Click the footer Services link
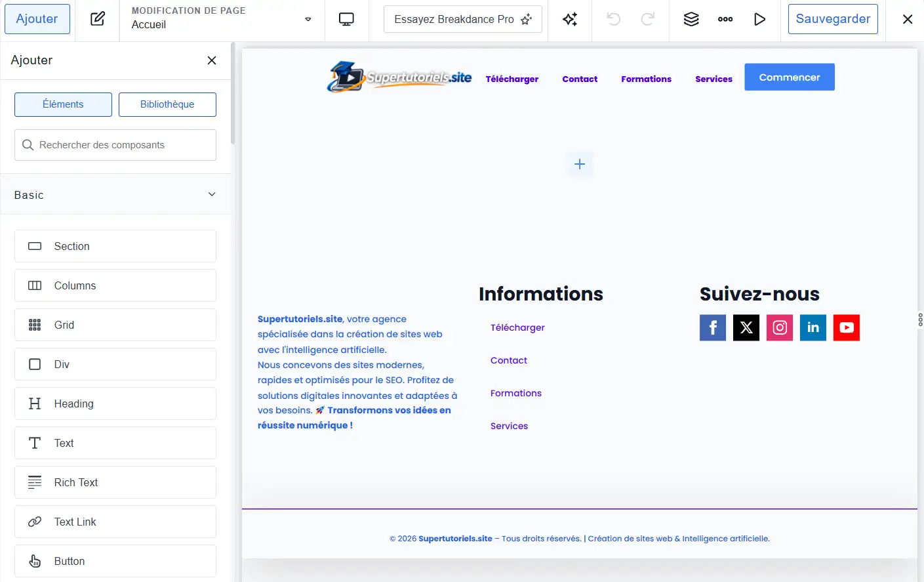Image resolution: width=924 pixels, height=582 pixels. click(x=509, y=426)
